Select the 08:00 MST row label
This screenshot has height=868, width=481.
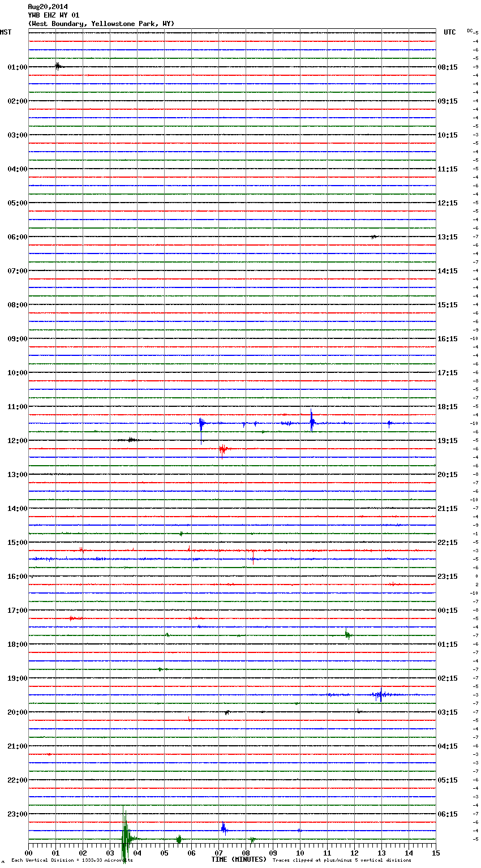[18, 305]
